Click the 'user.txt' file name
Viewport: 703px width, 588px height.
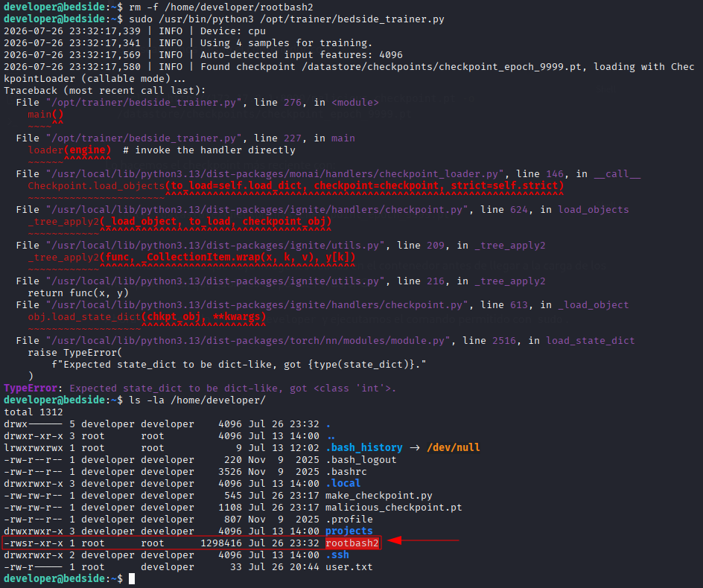pos(349,567)
